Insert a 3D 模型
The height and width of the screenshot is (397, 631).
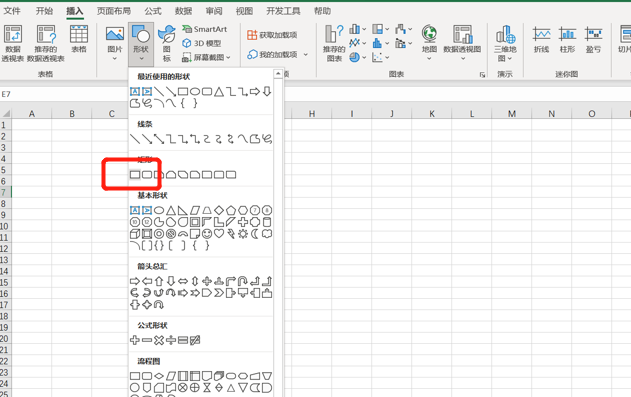(x=202, y=43)
